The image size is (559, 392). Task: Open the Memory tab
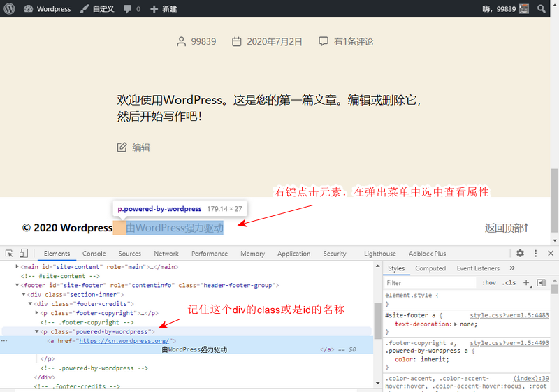pos(252,254)
